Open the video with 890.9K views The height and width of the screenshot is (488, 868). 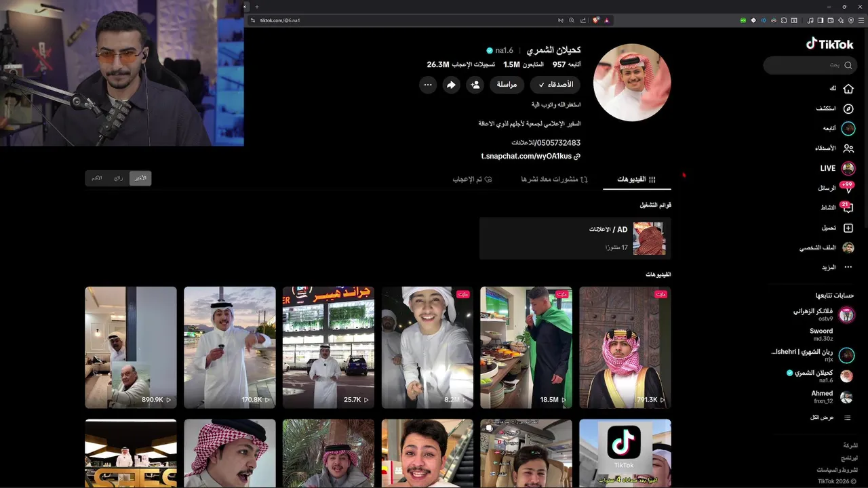131,347
